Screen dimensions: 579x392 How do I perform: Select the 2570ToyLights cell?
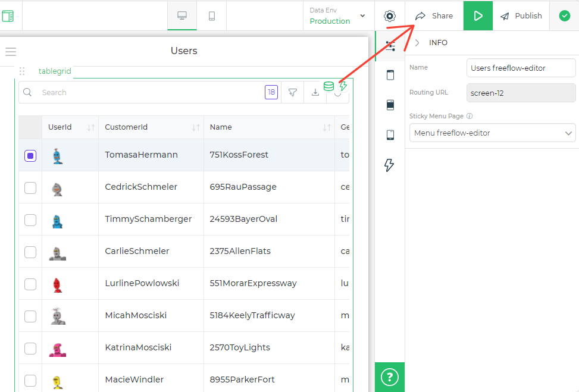(x=269, y=348)
